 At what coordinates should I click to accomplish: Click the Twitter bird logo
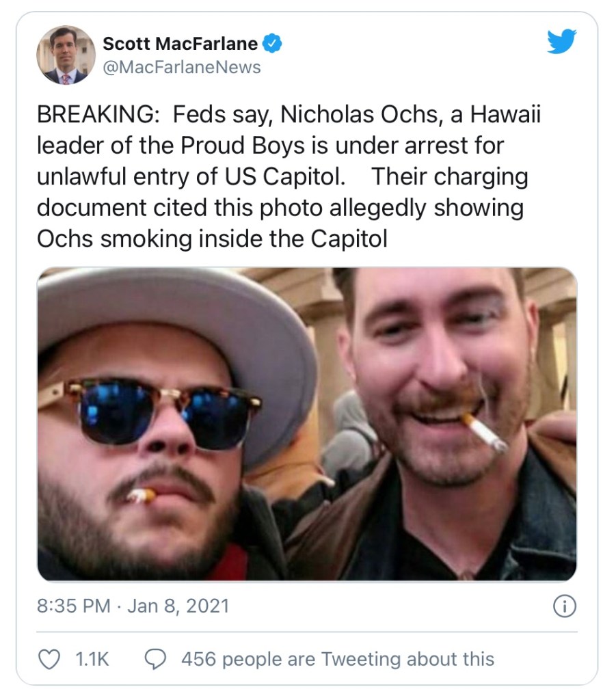click(x=561, y=44)
